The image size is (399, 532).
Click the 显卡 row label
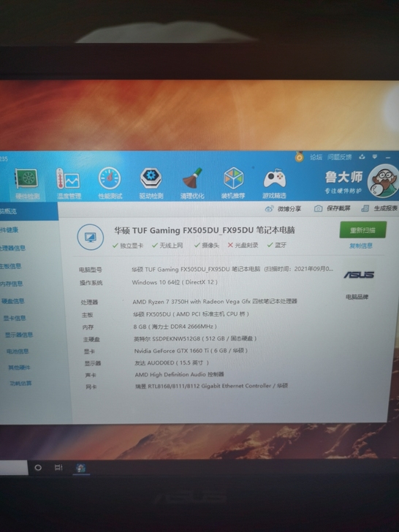point(90,351)
